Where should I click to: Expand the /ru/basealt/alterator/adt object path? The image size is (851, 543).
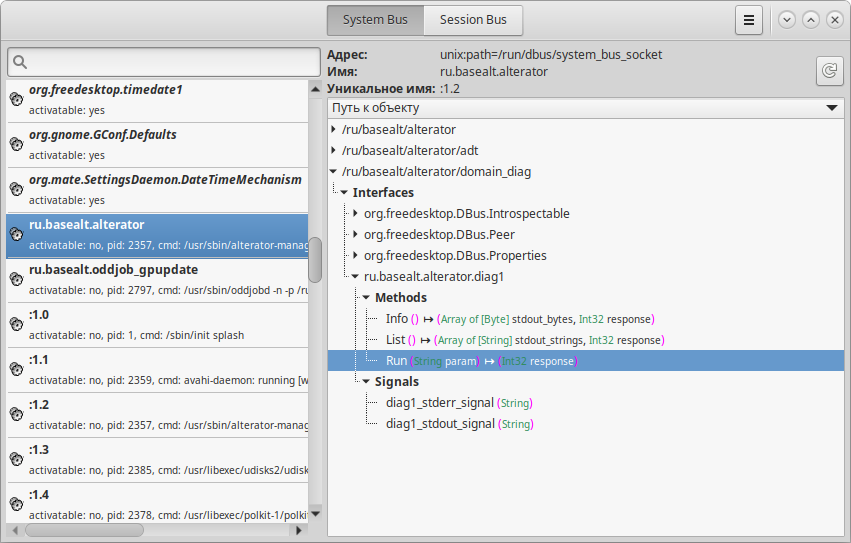(333, 151)
